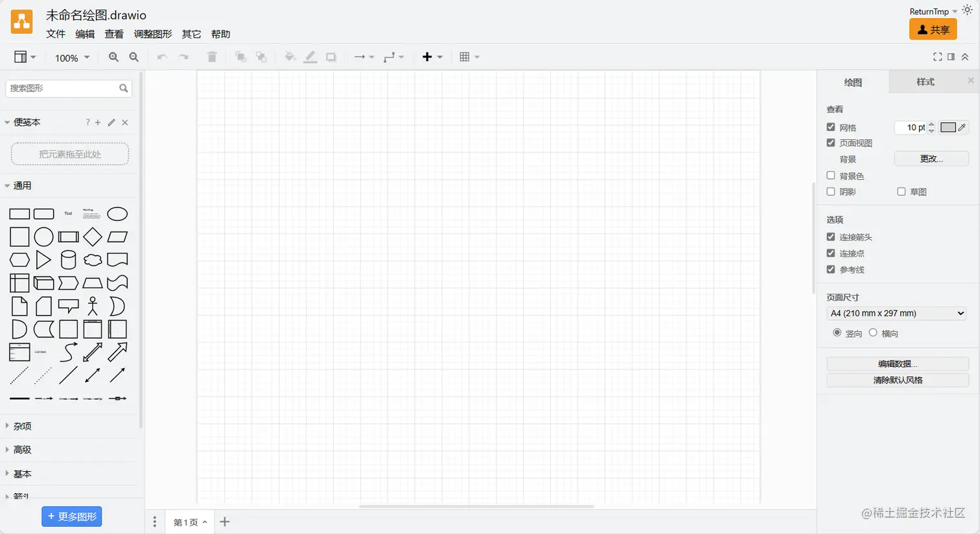Select the ellipse shape in General palette
This screenshot has height=534, width=980.
(x=117, y=214)
